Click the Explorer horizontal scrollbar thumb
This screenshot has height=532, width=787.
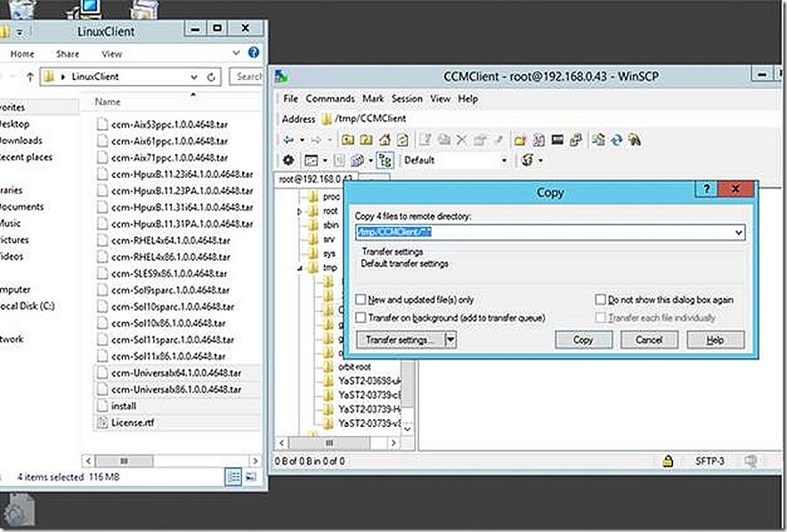pos(124,460)
